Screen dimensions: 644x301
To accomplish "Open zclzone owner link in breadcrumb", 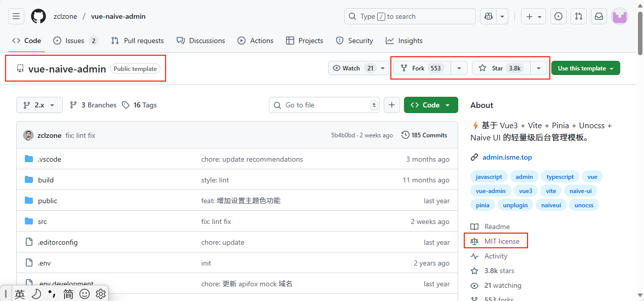I will pyautogui.click(x=65, y=16).
